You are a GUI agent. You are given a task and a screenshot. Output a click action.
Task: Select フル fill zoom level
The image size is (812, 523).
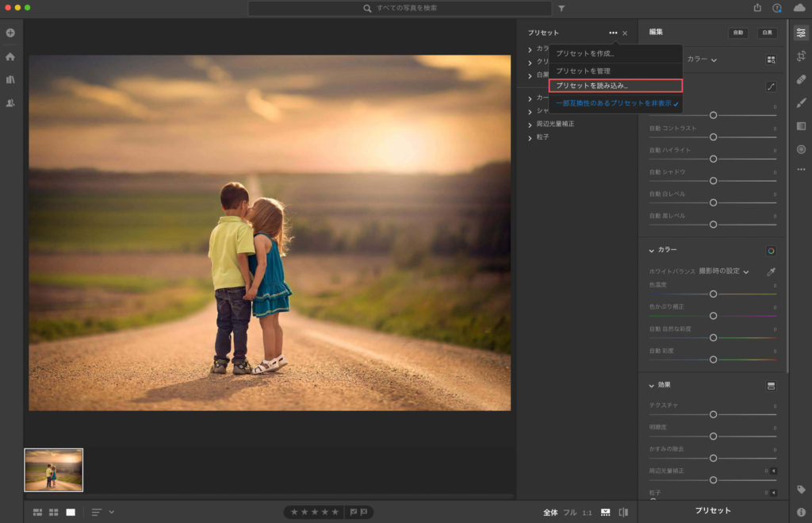[x=569, y=512]
